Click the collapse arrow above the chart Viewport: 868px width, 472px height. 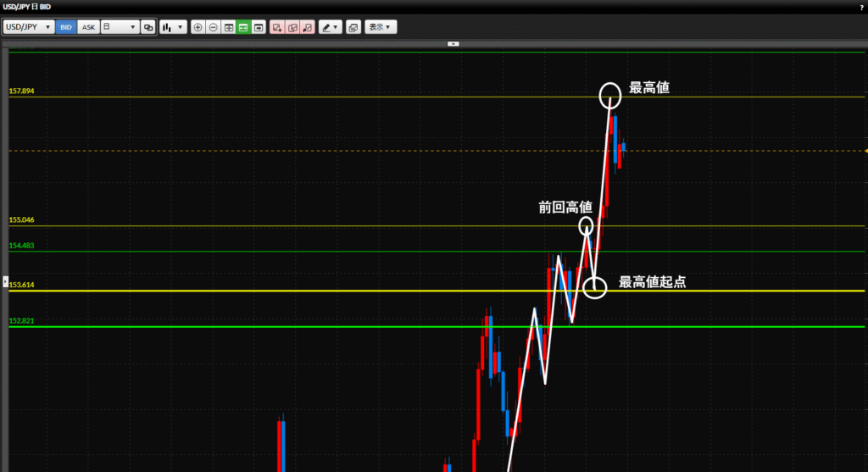click(453, 42)
